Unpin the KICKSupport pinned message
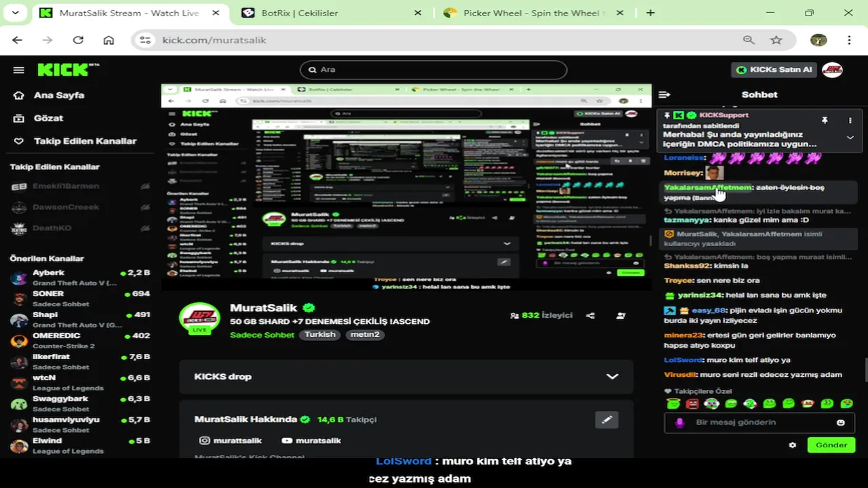 [825, 120]
